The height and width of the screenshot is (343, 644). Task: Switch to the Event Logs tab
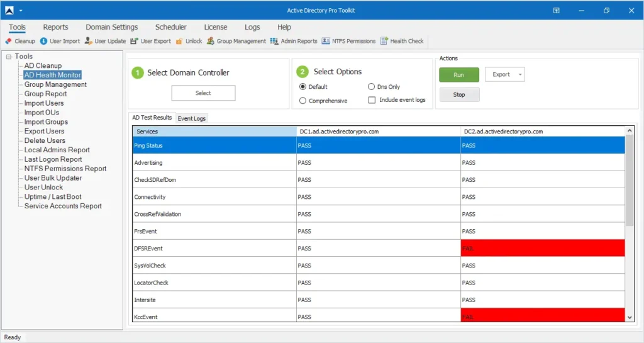(x=191, y=118)
